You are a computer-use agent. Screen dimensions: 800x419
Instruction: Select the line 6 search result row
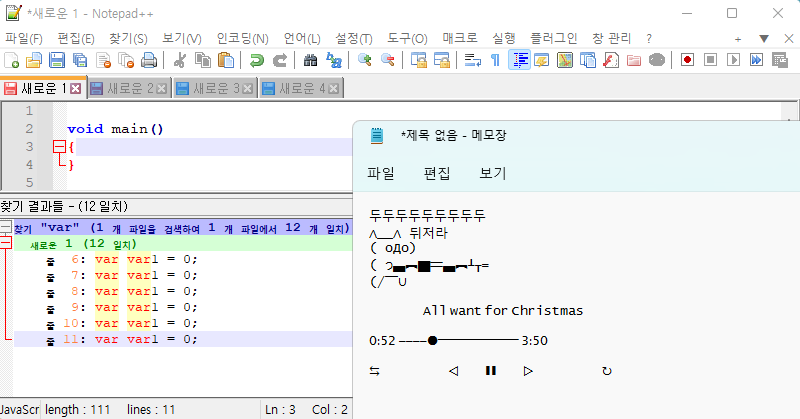[x=183, y=259]
